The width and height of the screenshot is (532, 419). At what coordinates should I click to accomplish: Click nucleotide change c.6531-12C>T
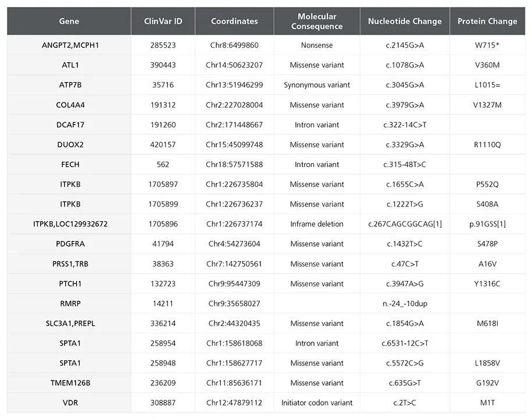click(405, 343)
